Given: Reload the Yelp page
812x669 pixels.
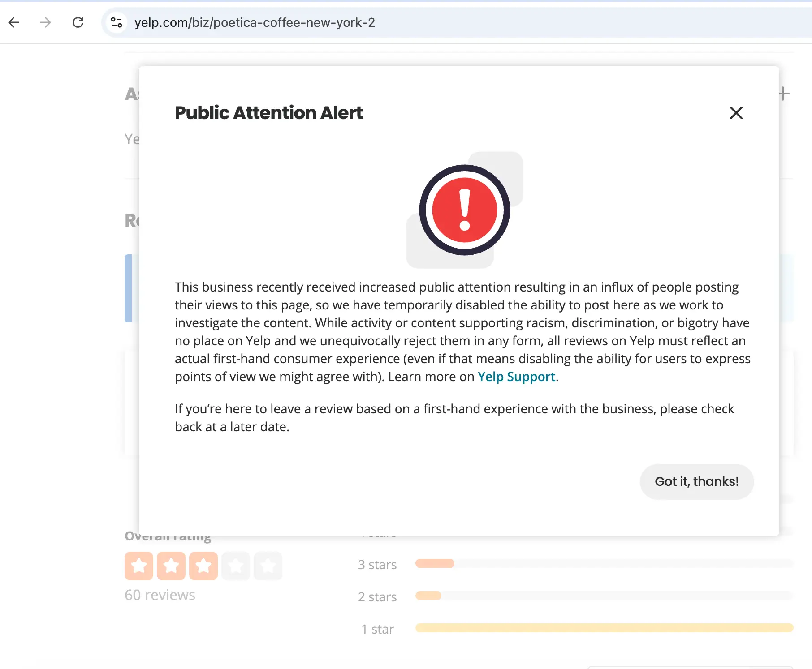Looking at the screenshot, I should 78,22.
